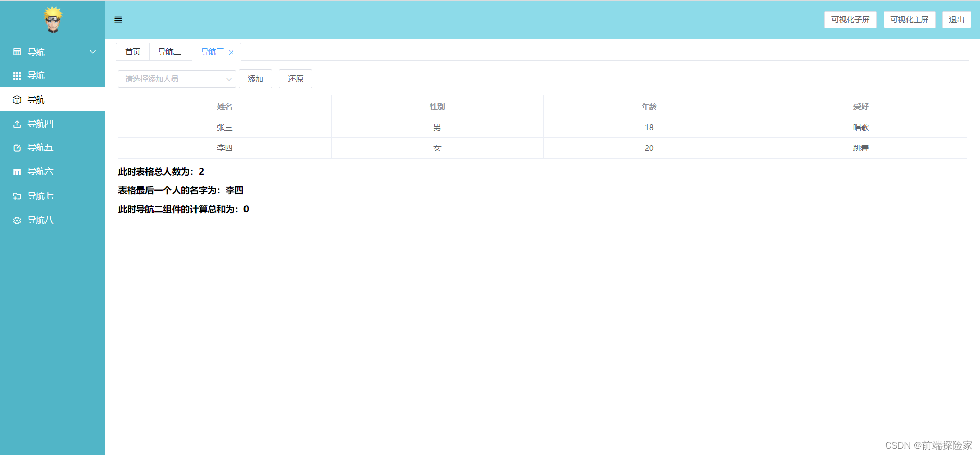980x455 pixels.
Task: Click the 退出 logout button
Action: point(957,20)
